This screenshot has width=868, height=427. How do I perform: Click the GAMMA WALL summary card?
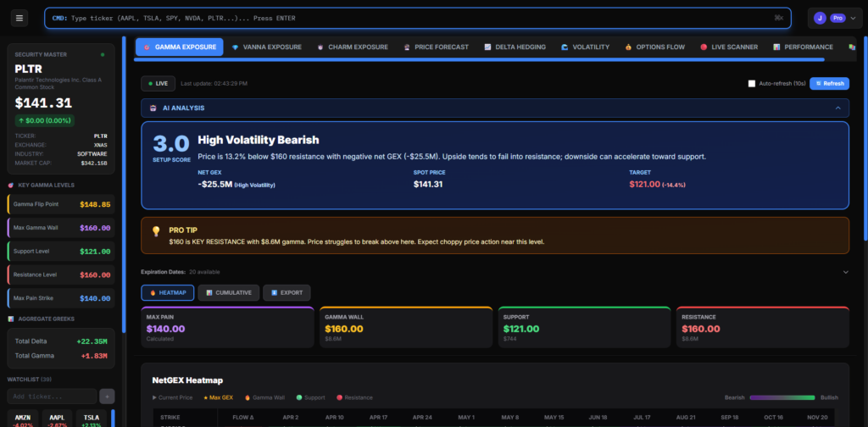pos(406,327)
